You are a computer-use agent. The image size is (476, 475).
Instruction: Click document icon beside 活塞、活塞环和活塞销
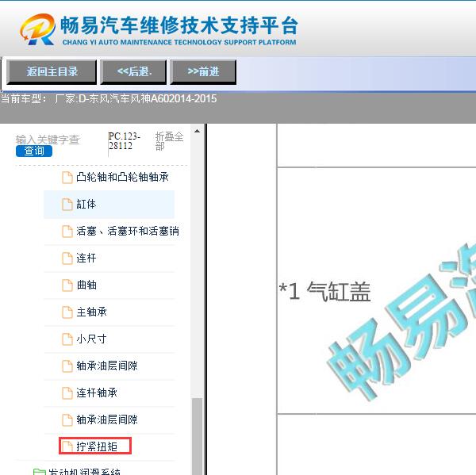point(67,232)
